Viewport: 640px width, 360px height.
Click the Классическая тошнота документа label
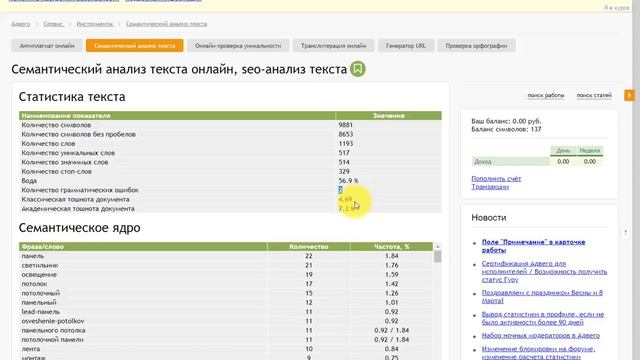(75, 199)
